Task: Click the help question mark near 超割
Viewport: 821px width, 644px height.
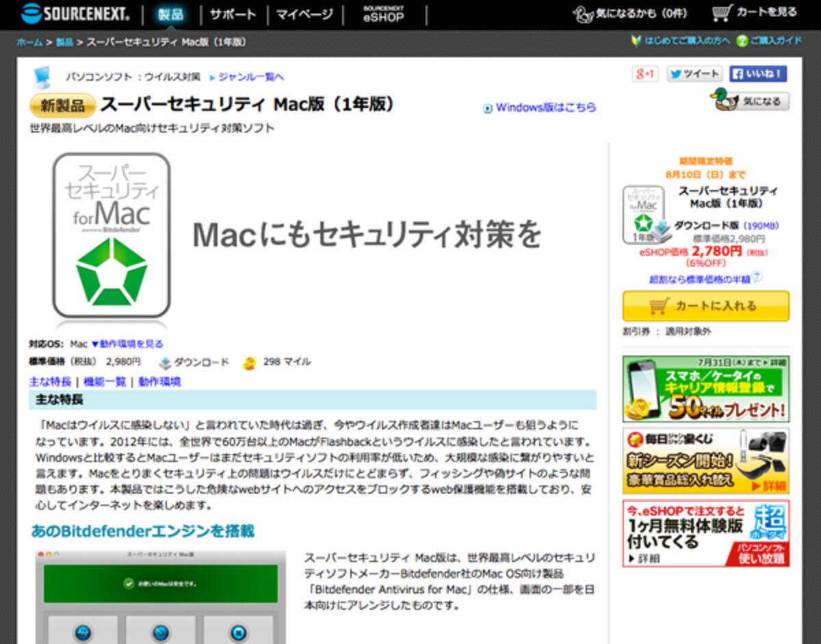Action: click(757, 278)
